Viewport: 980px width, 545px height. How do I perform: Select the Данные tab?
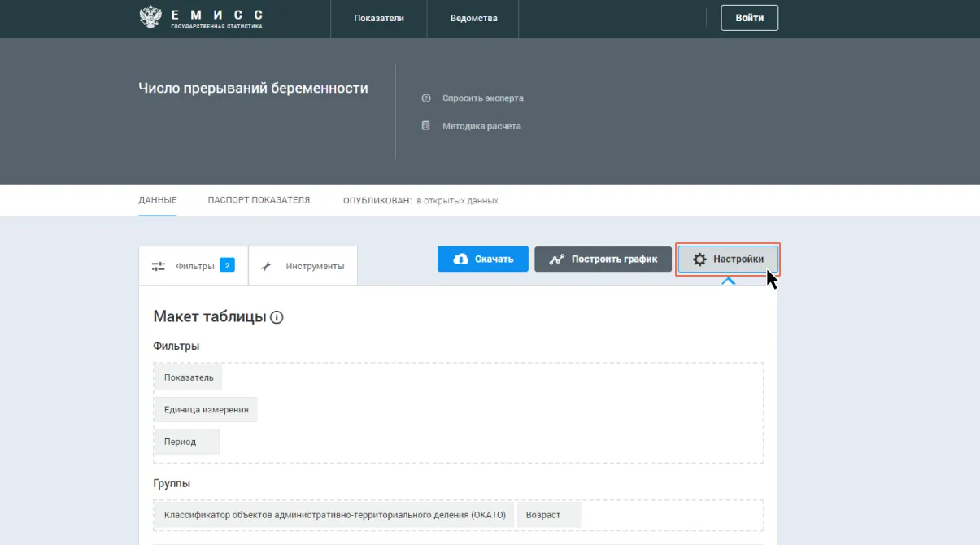pos(157,200)
